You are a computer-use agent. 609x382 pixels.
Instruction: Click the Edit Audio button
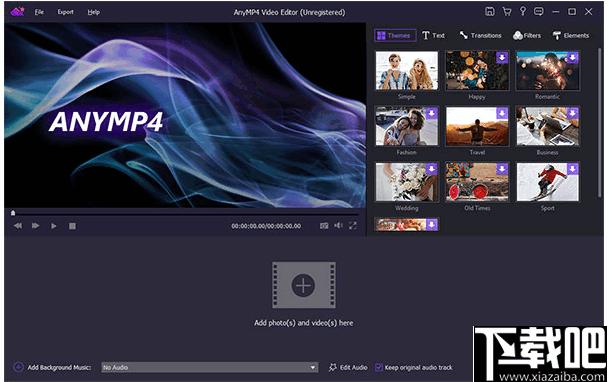tap(348, 367)
